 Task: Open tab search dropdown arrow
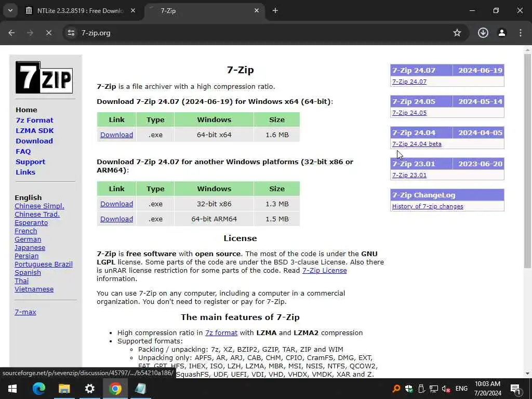(x=10, y=10)
